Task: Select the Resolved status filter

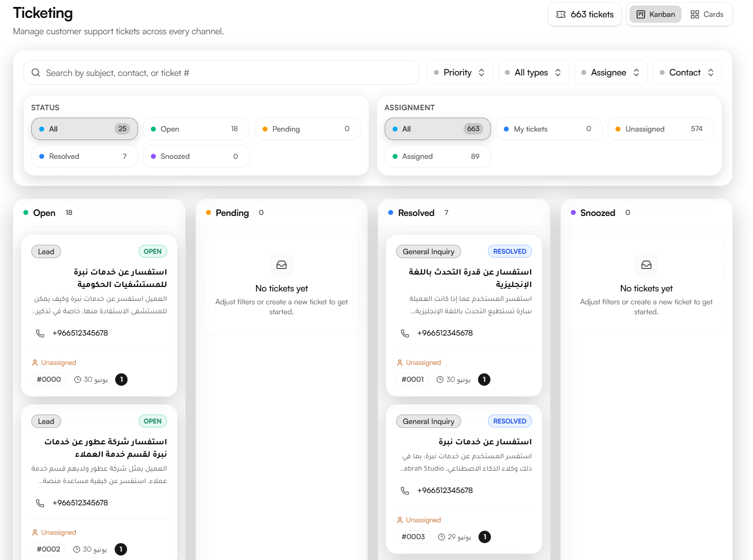Action: 84,156
